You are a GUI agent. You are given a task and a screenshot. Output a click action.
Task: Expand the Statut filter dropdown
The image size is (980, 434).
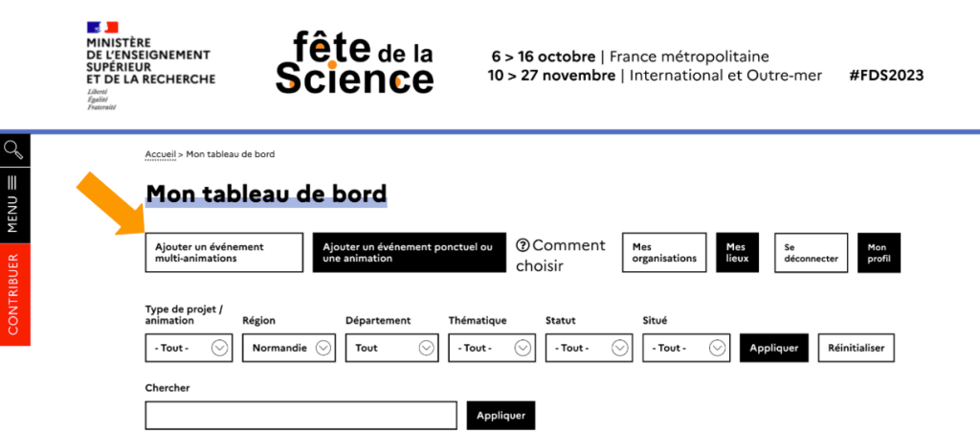coord(589,348)
